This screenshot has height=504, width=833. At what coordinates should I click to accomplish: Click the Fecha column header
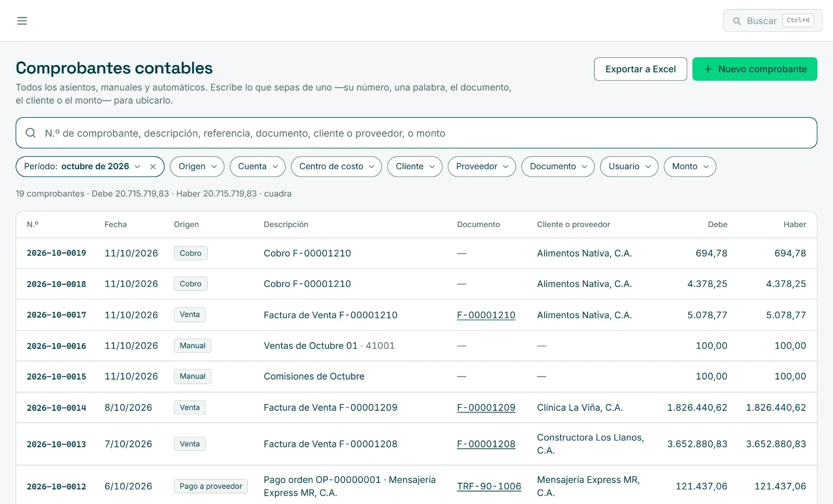pos(116,224)
